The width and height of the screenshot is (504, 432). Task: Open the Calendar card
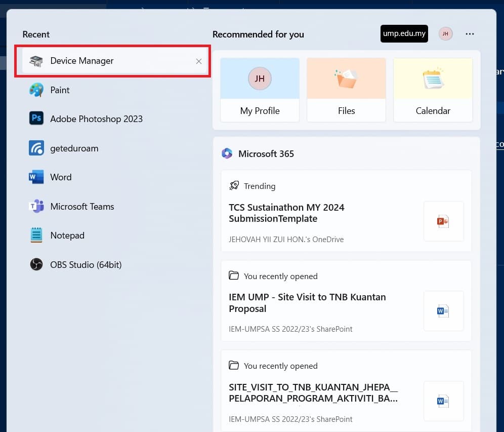[433, 90]
